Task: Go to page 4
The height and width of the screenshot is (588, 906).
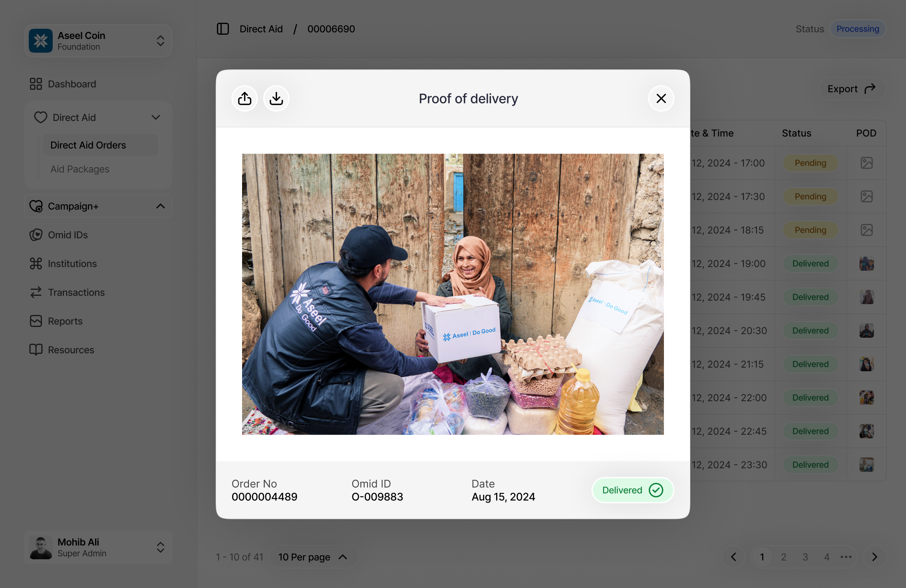Action: [x=827, y=557]
